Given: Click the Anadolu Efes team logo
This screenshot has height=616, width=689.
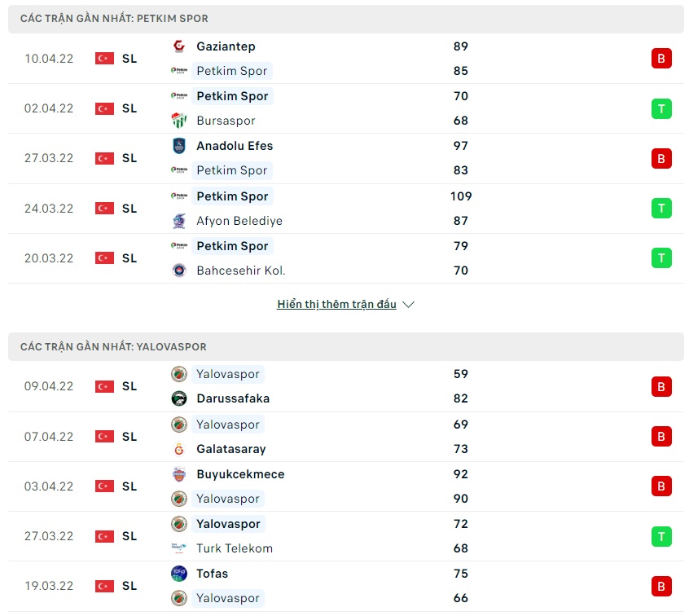Looking at the screenshot, I should (179, 146).
